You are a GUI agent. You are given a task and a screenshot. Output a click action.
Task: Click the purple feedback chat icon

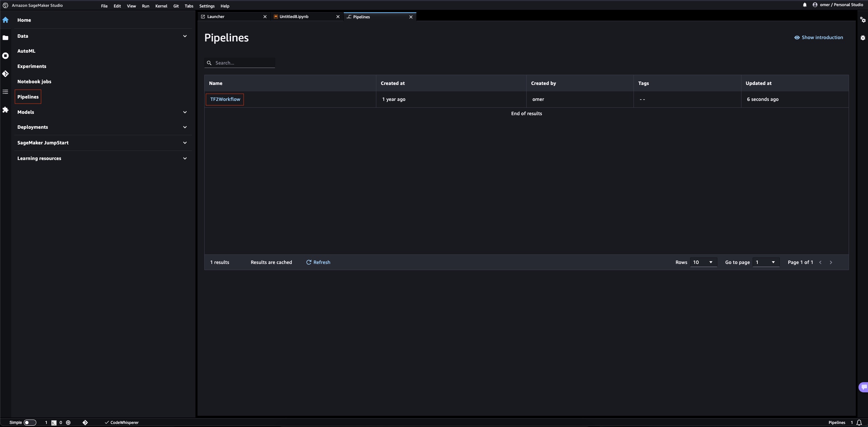click(864, 387)
